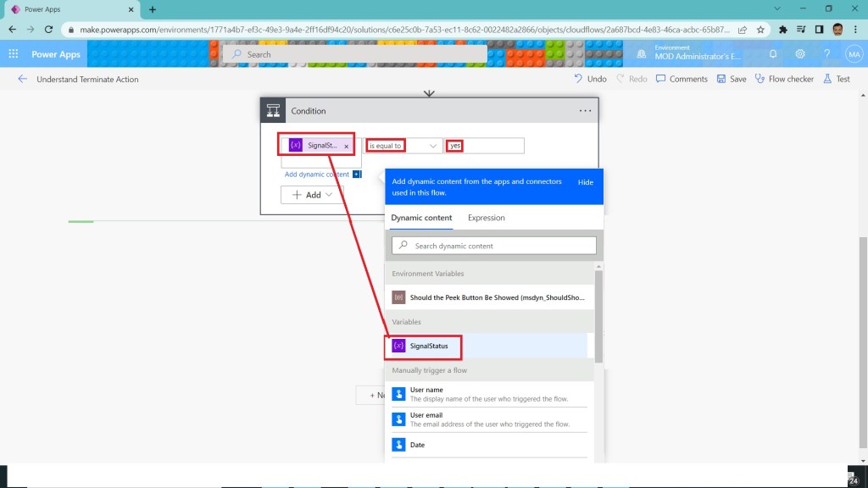Open the Comments pane

(681, 79)
